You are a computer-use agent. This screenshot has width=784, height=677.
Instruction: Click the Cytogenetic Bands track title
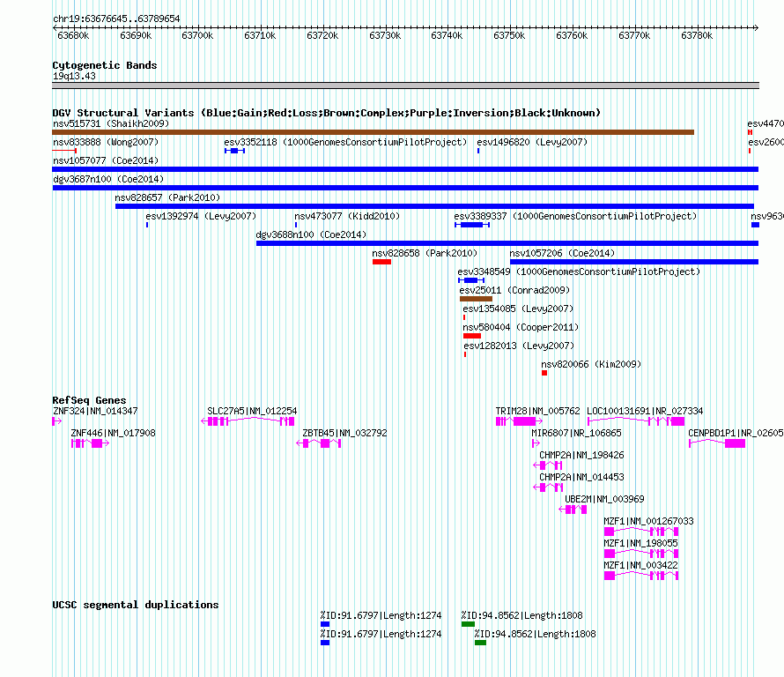[105, 65]
